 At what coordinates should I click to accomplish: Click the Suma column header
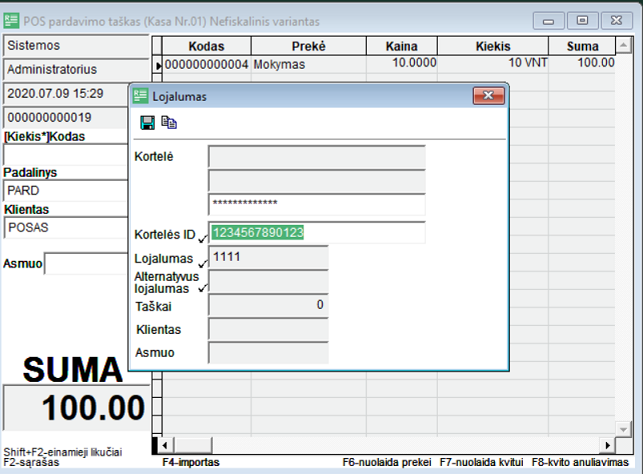[x=582, y=46]
